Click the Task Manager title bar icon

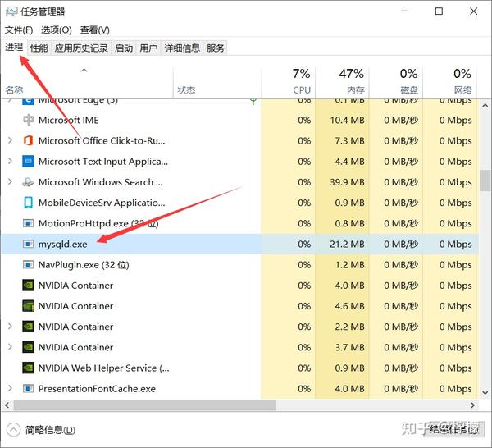coord(11,11)
